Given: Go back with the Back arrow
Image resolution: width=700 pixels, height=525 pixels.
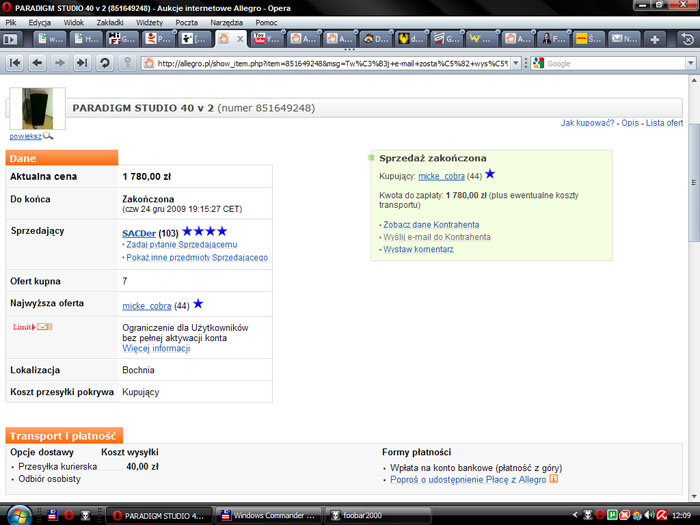Looking at the screenshot, I should [x=37, y=63].
